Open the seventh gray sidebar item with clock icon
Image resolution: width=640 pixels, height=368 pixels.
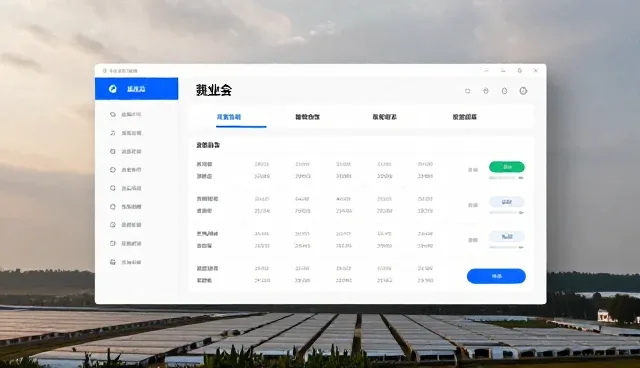pyautogui.click(x=126, y=225)
